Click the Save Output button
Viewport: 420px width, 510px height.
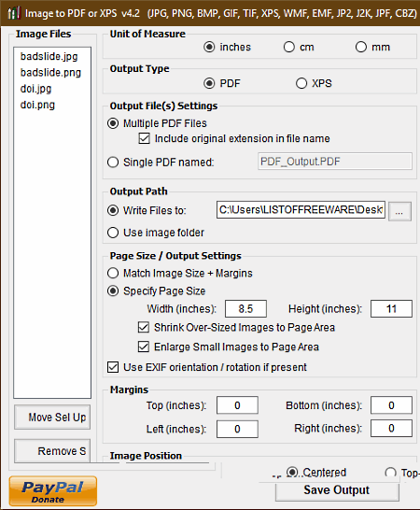[x=337, y=490]
